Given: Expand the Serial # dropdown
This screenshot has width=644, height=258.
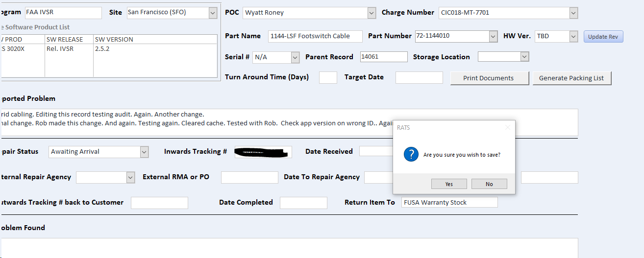Looking at the screenshot, I should pyautogui.click(x=295, y=57).
